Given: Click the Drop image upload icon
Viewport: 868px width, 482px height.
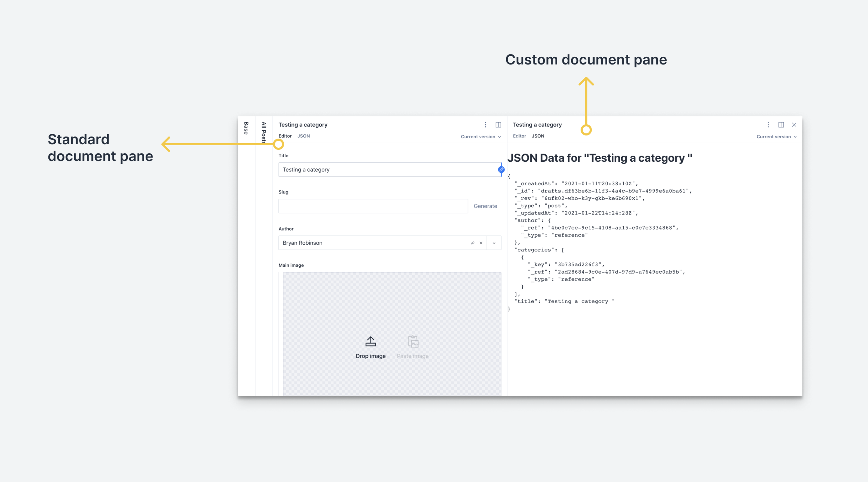Looking at the screenshot, I should pos(370,341).
